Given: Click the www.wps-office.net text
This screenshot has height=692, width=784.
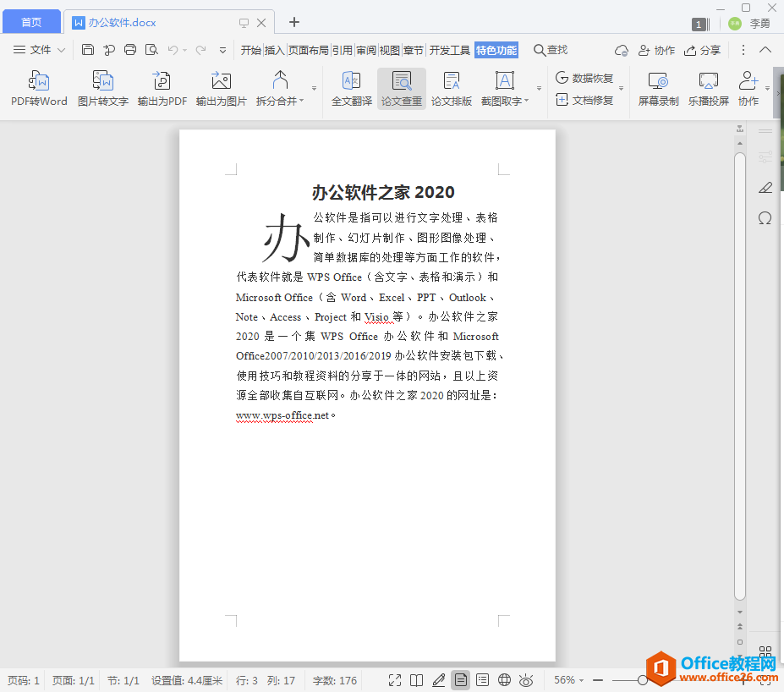Looking at the screenshot, I should [x=282, y=415].
